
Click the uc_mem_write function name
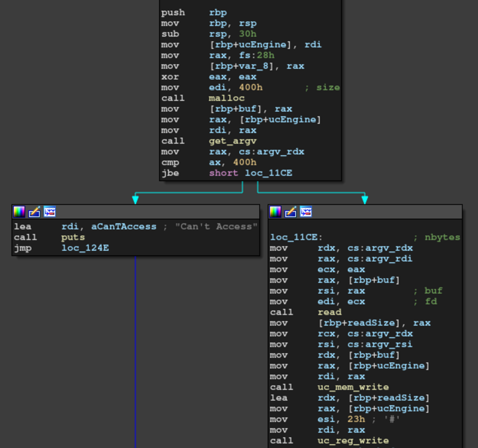pyautogui.click(x=353, y=387)
